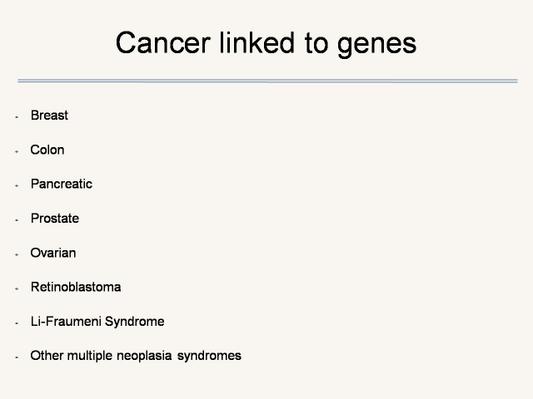The width and height of the screenshot is (533, 399).
Task: Click the word genes in the title
Action: coord(377,46)
